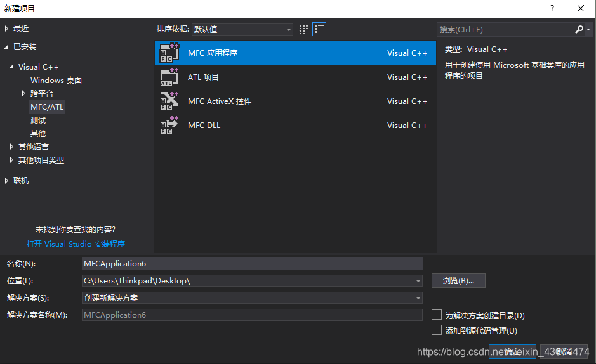Screen dimensions: 596x364
Task: Switch to medium icons list view
Action: pos(319,29)
